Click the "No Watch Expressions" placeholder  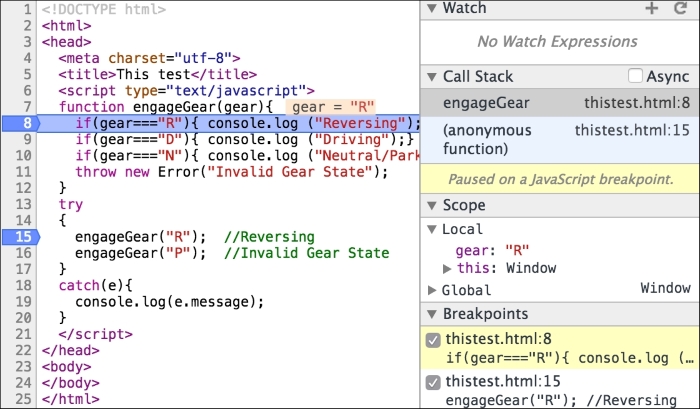pyautogui.click(x=557, y=42)
